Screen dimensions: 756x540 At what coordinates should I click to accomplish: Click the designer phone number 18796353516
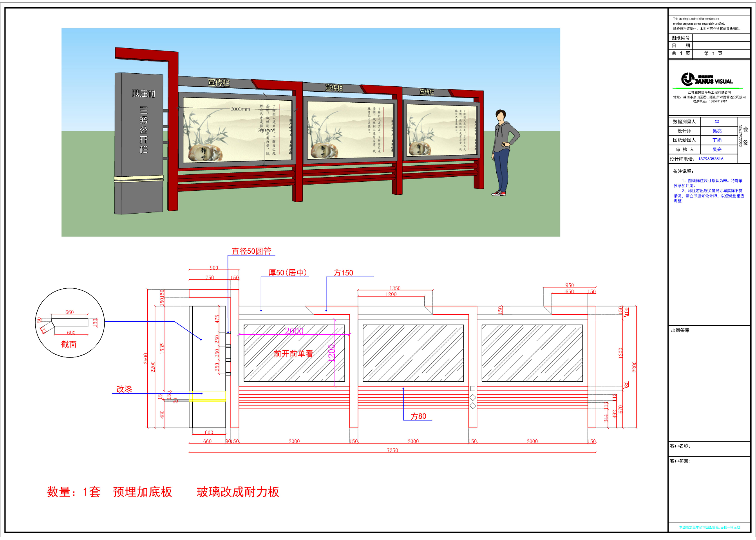point(711,159)
